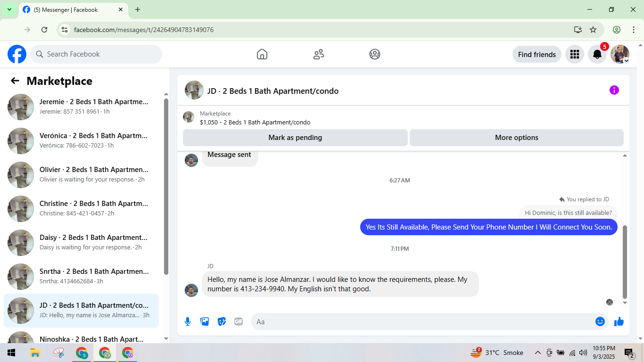Send a thumbs-up like
Image resolution: width=644 pixels, height=362 pixels.
pos(619,321)
